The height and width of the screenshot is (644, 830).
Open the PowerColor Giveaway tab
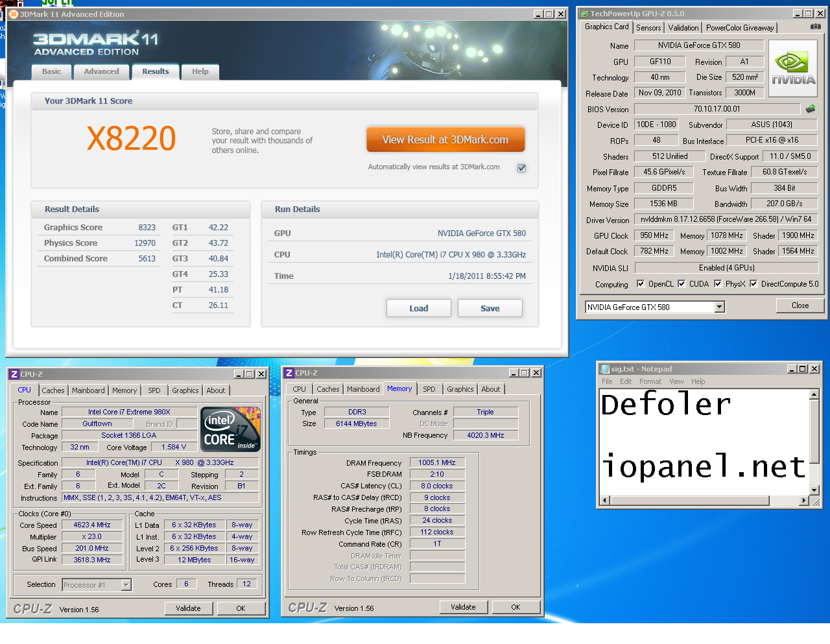(x=740, y=28)
